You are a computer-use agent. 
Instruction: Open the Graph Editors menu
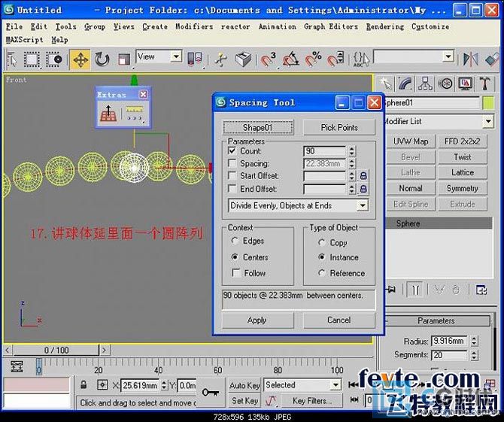coord(331,26)
